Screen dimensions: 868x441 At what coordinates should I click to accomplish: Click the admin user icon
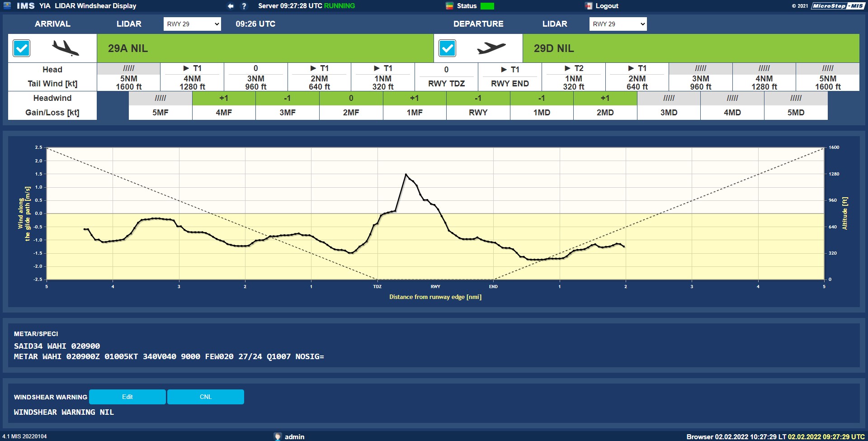click(x=278, y=436)
